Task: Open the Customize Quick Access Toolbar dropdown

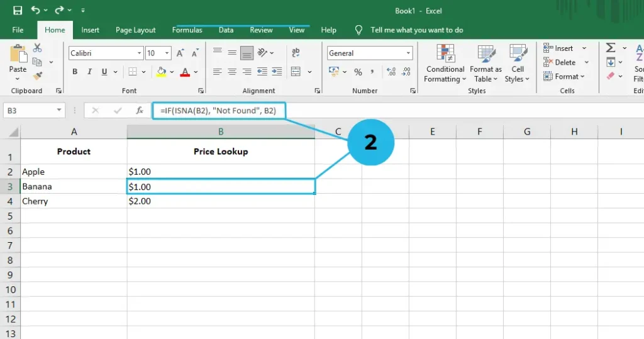Action: (x=83, y=10)
